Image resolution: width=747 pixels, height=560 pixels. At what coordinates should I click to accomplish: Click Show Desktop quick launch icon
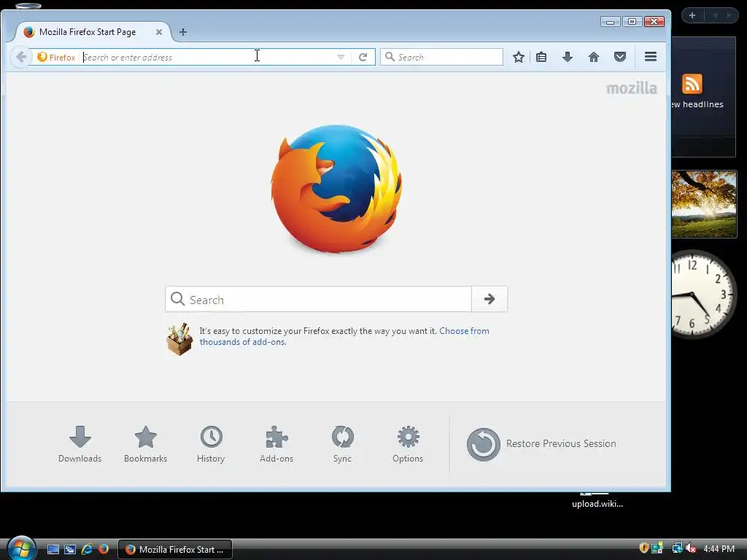(x=53, y=549)
